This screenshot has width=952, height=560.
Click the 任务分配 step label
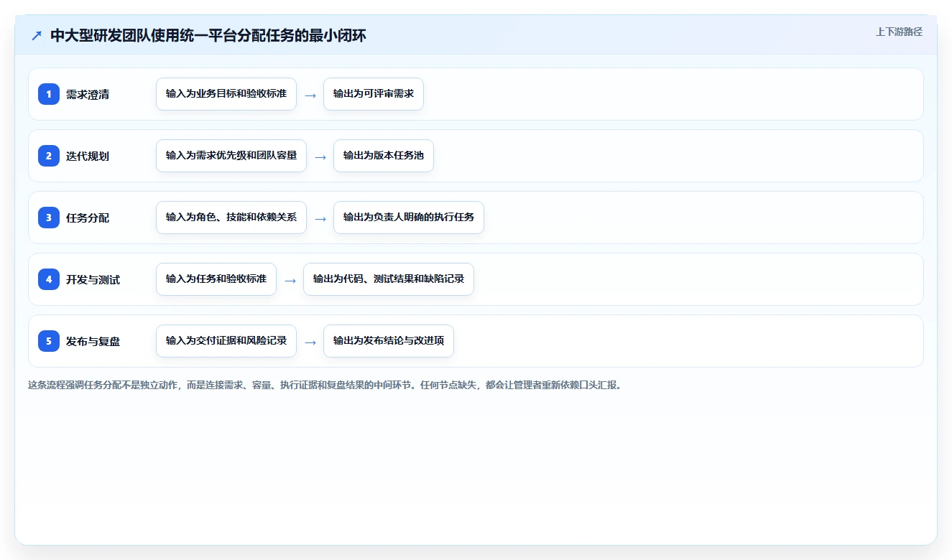pyautogui.click(x=88, y=218)
